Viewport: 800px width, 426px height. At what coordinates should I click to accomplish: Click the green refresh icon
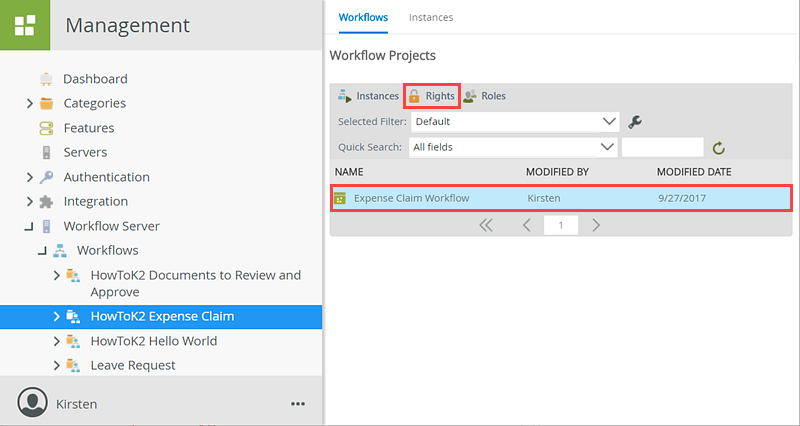(718, 148)
